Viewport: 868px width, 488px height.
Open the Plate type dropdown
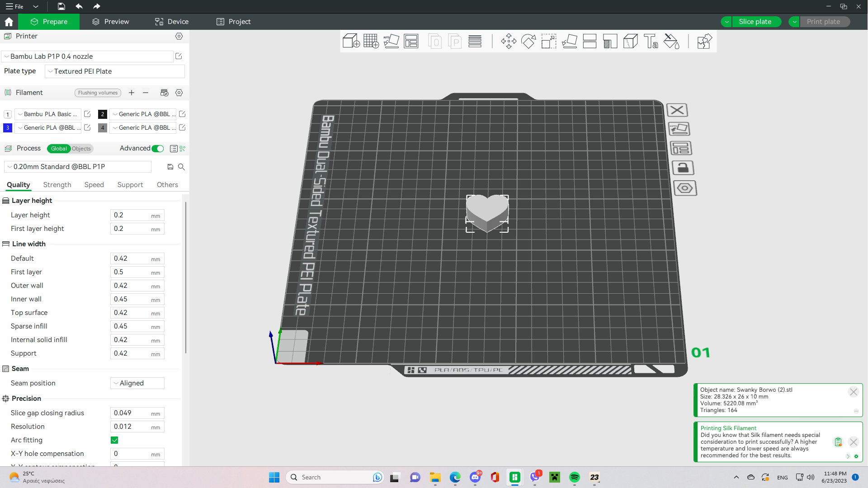pyautogui.click(x=115, y=71)
